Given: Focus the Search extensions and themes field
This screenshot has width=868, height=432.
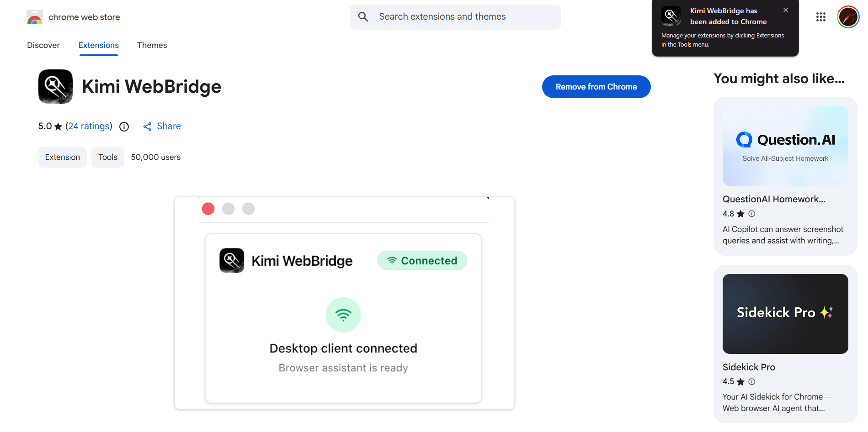Looking at the screenshot, I should pyautogui.click(x=455, y=17).
